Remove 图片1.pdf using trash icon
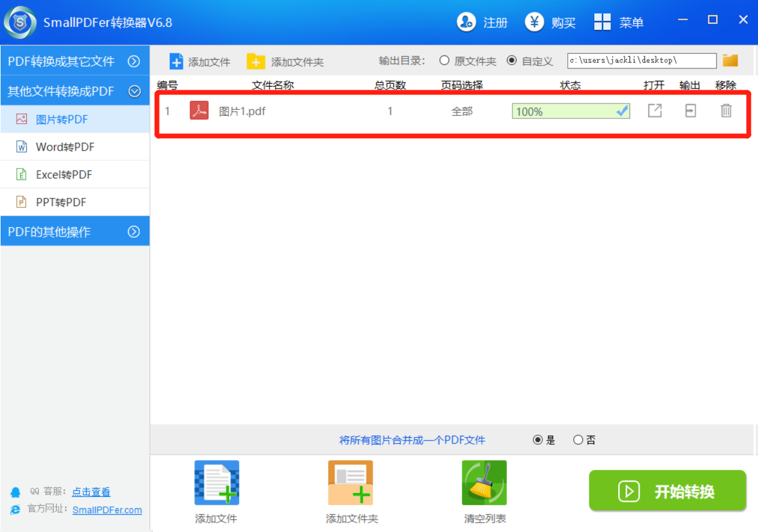The height and width of the screenshot is (532, 758). tap(726, 111)
